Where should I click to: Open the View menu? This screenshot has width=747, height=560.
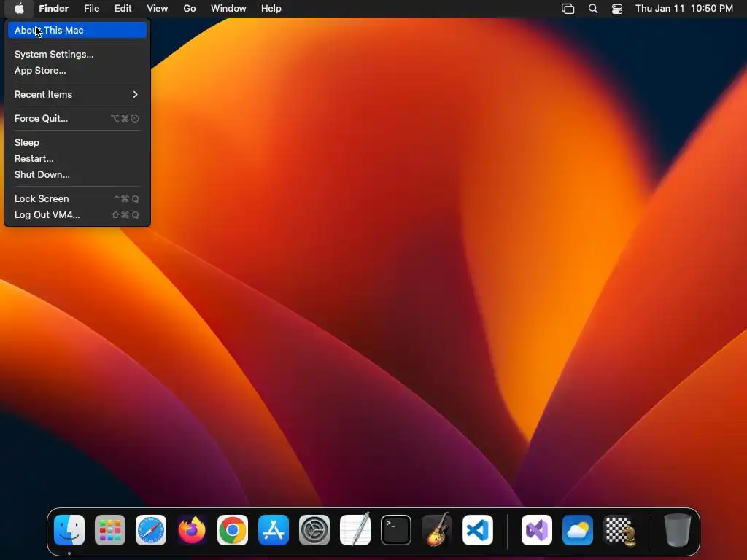pyautogui.click(x=158, y=9)
